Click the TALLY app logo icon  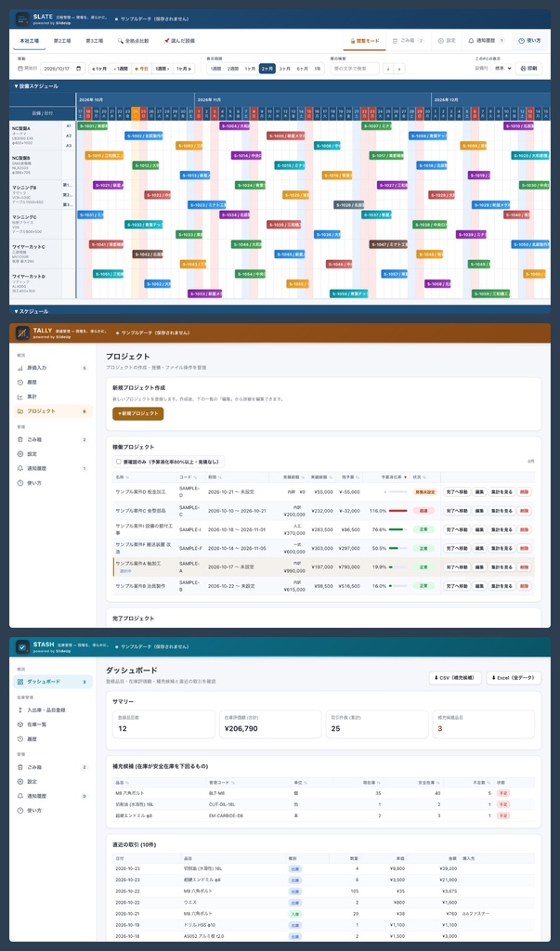click(x=22, y=332)
